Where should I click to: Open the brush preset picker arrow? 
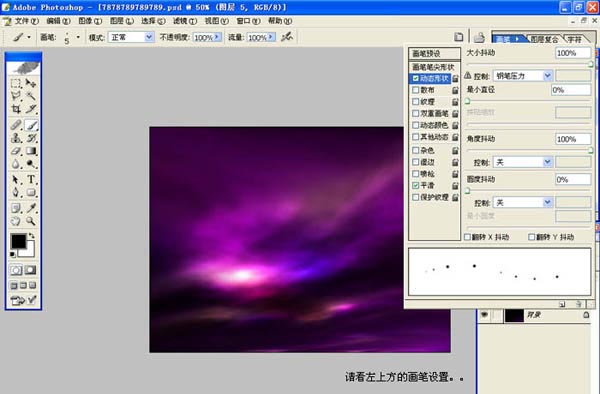(78, 37)
